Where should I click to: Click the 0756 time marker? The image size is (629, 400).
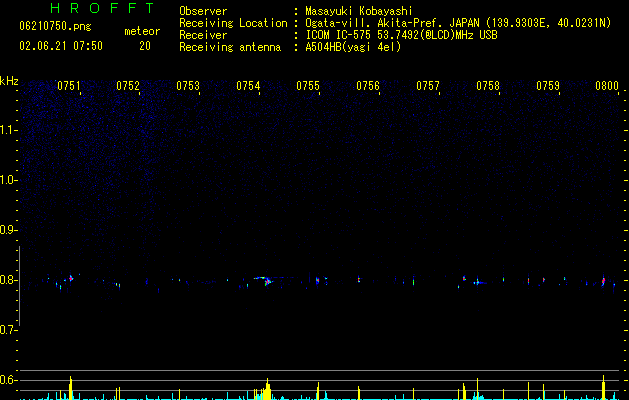(x=368, y=86)
